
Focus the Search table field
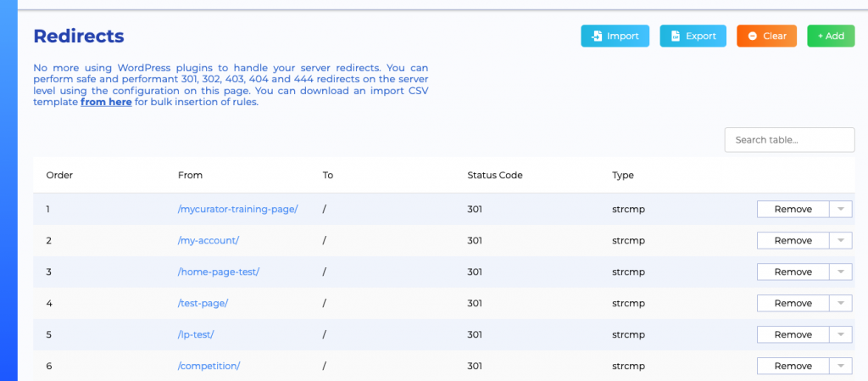(790, 140)
